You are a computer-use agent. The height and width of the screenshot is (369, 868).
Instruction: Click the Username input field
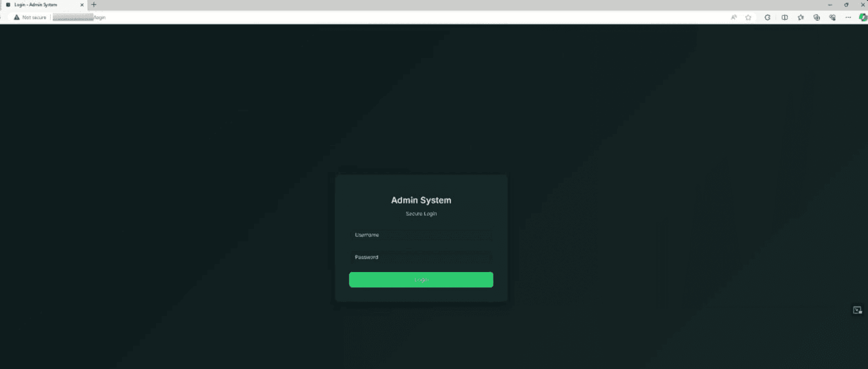tap(421, 235)
